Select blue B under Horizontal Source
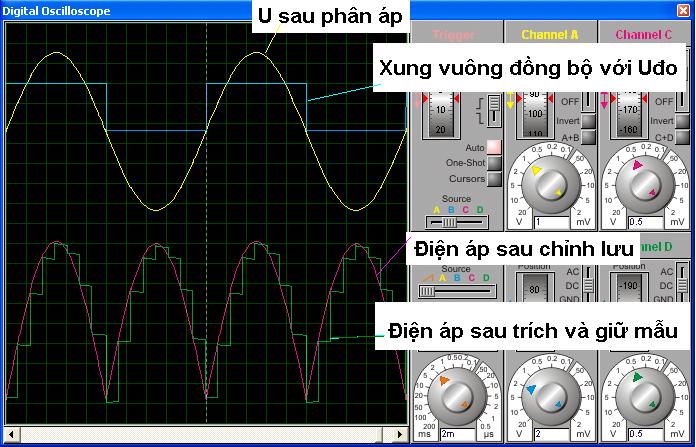This screenshot has height=447, width=696. click(x=457, y=278)
